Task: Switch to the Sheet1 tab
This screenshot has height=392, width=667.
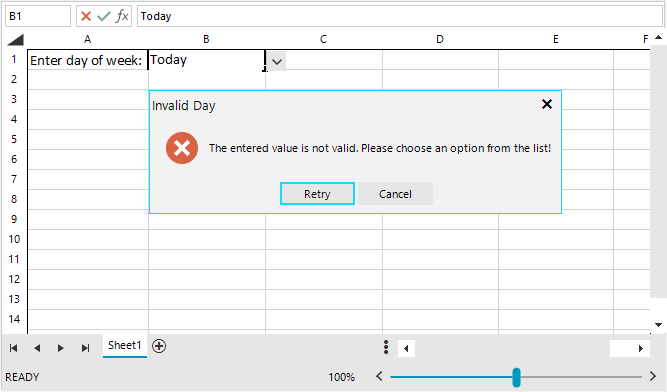Action: pyautogui.click(x=125, y=346)
